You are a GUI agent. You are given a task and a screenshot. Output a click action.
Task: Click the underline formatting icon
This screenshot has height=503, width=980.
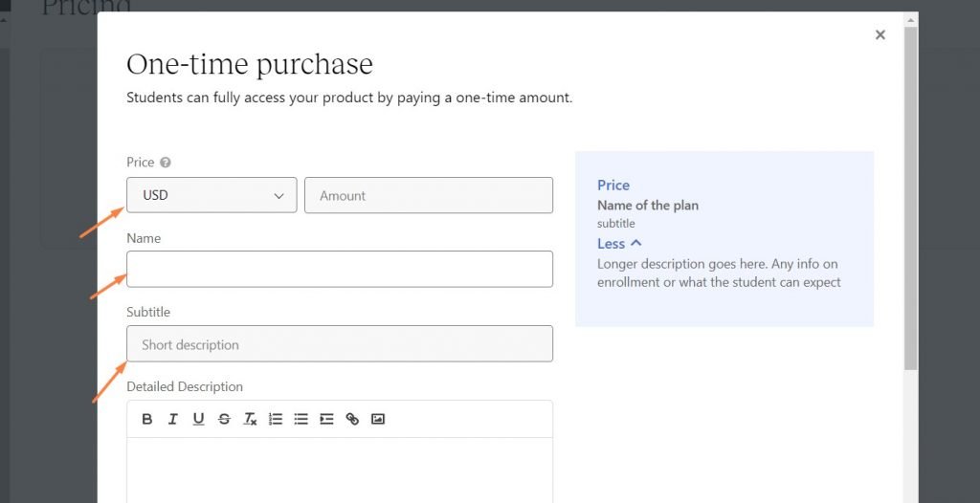pos(198,419)
